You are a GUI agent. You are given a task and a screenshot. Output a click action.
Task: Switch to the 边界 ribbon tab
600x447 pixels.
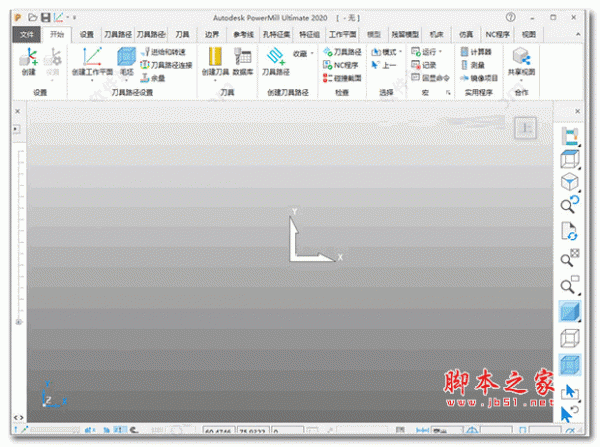[212, 34]
